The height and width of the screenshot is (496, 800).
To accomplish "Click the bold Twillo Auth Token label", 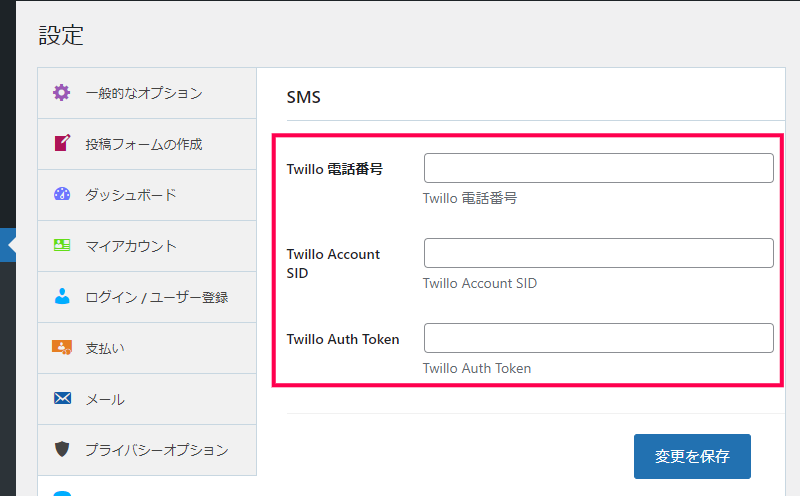I will click(343, 339).
